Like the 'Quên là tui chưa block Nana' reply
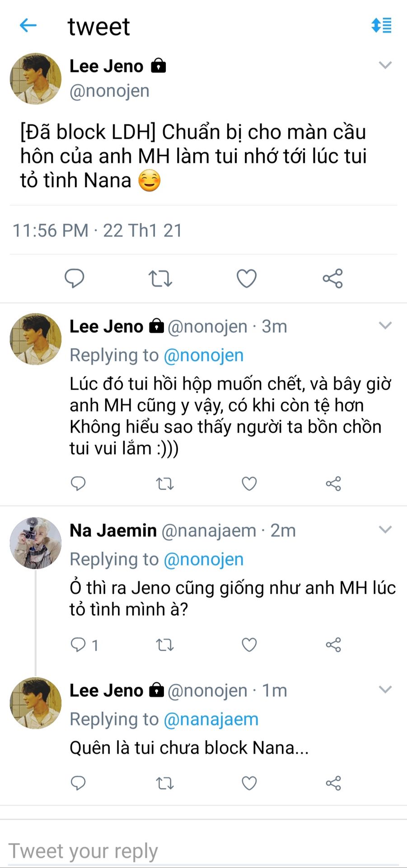This screenshot has height=868, width=407. click(249, 783)
